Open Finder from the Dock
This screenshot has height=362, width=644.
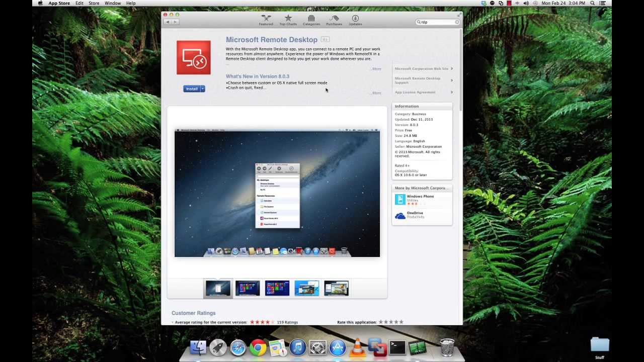point(198,347)
